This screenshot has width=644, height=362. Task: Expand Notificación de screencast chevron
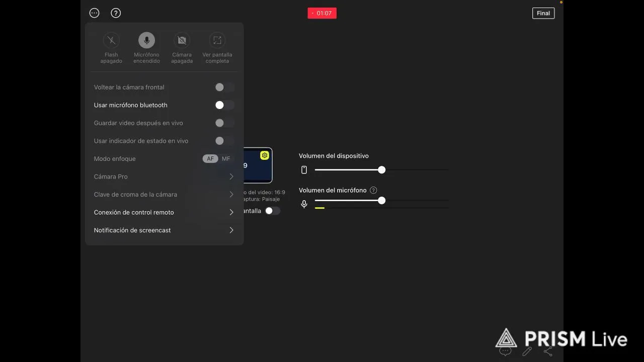[231, 230]
